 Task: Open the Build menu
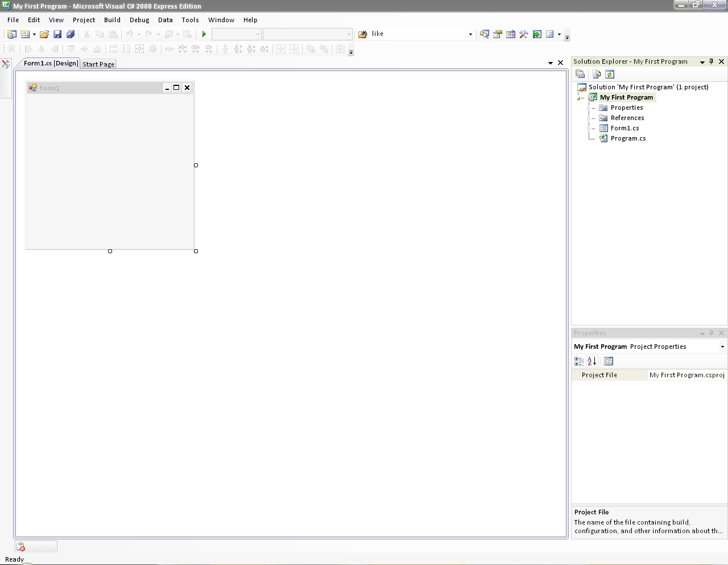(112, 20)
